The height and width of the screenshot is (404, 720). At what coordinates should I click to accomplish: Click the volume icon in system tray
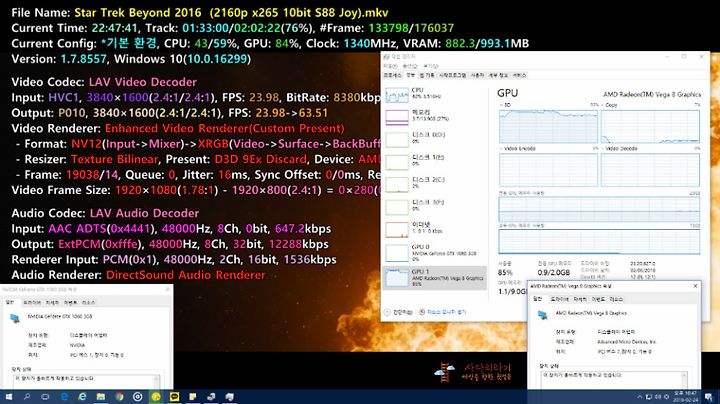658,397
